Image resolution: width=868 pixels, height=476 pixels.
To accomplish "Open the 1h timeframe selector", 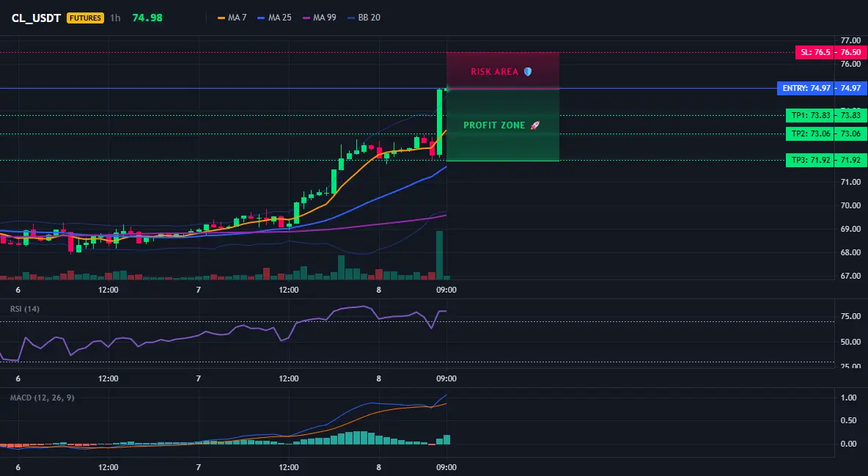I will click(x=115, y=18).
